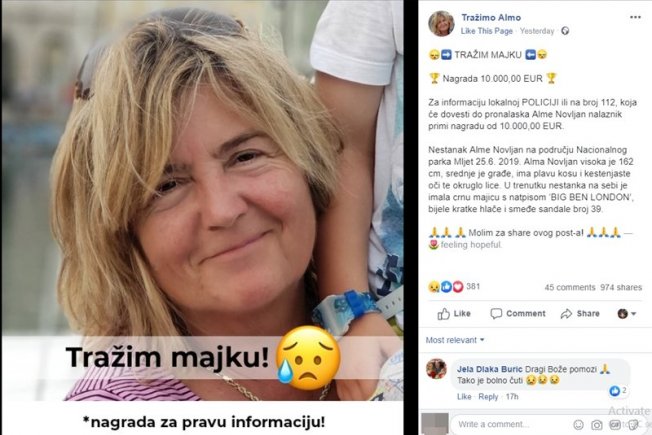Screen dimensions: 652x435
Task: Expand the Most relevant comments sort dropdown
Action: 455,340
